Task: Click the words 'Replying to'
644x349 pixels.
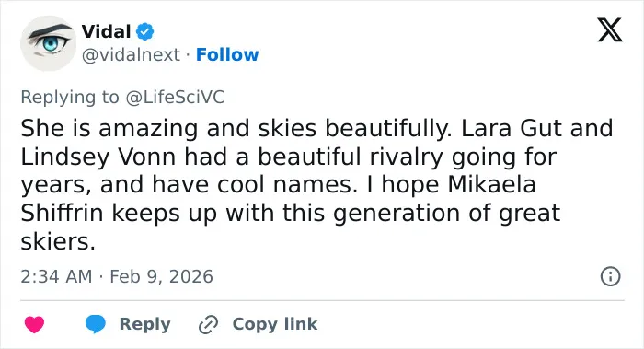Action: [70, 98]
